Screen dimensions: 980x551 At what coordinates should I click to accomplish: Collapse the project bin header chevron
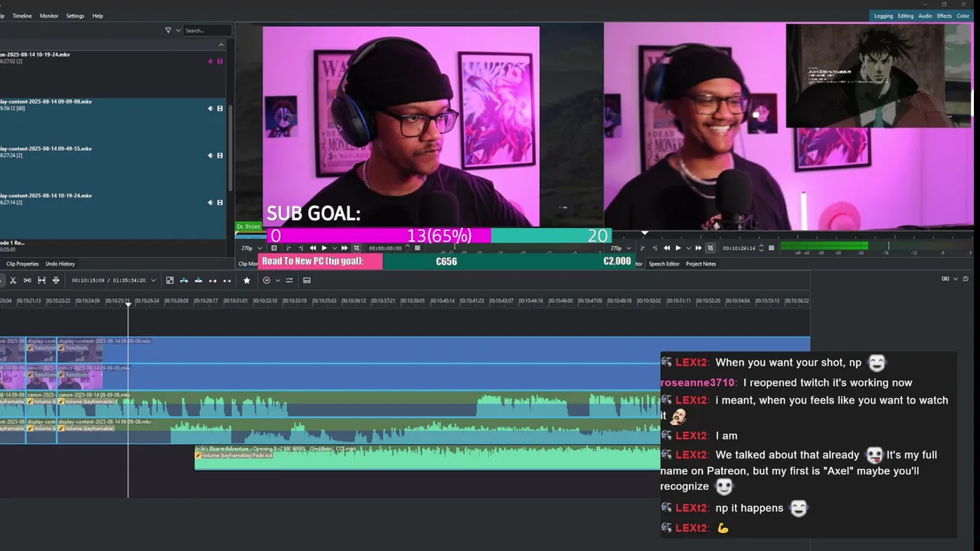221,44
